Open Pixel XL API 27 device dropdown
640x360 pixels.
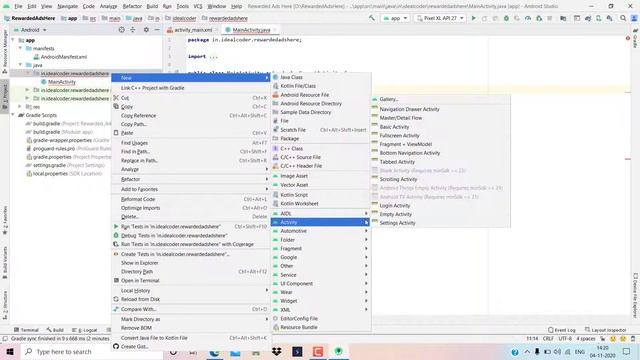[440, 18]
